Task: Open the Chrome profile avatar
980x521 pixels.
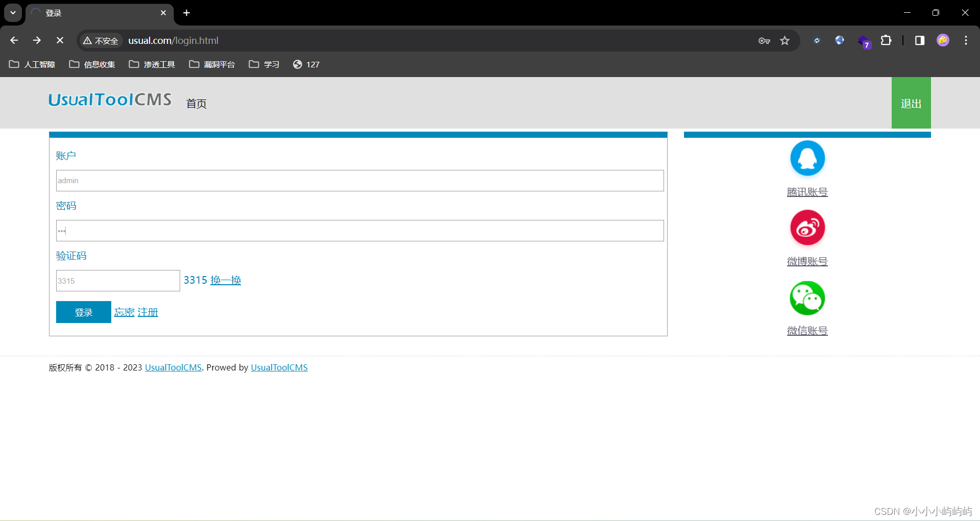Action: (x=943, y=40)
